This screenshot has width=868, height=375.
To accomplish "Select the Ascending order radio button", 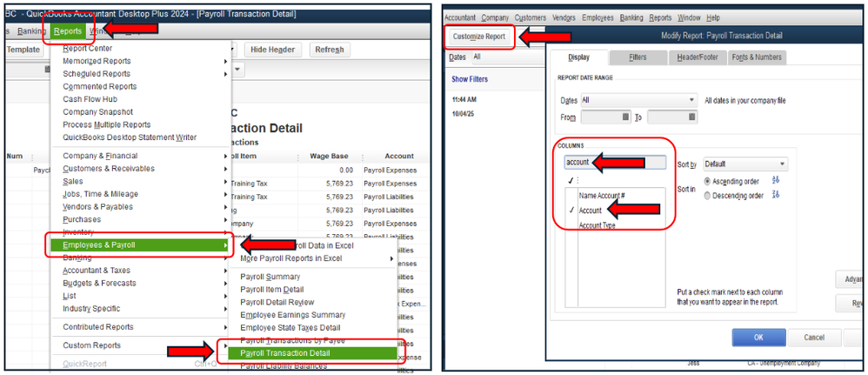I will click(x=708, y=181).
